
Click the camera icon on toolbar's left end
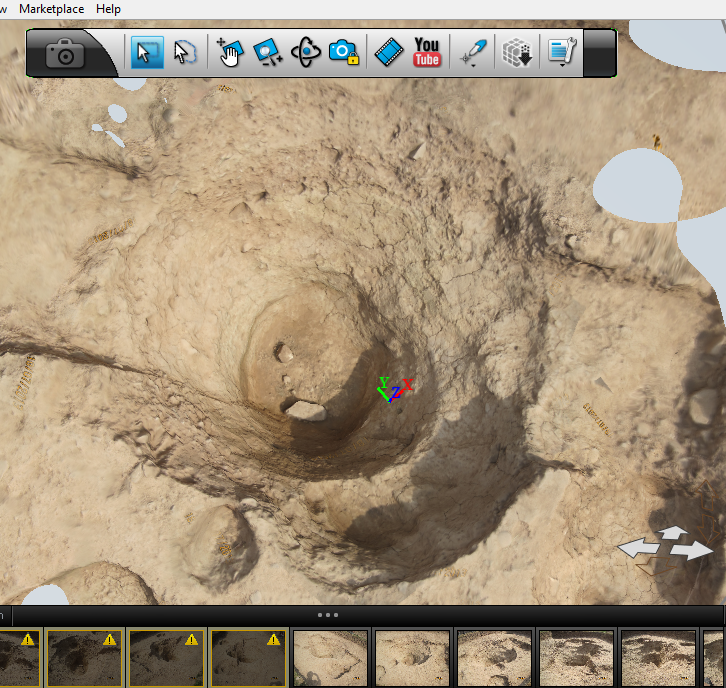pos(65,54)
